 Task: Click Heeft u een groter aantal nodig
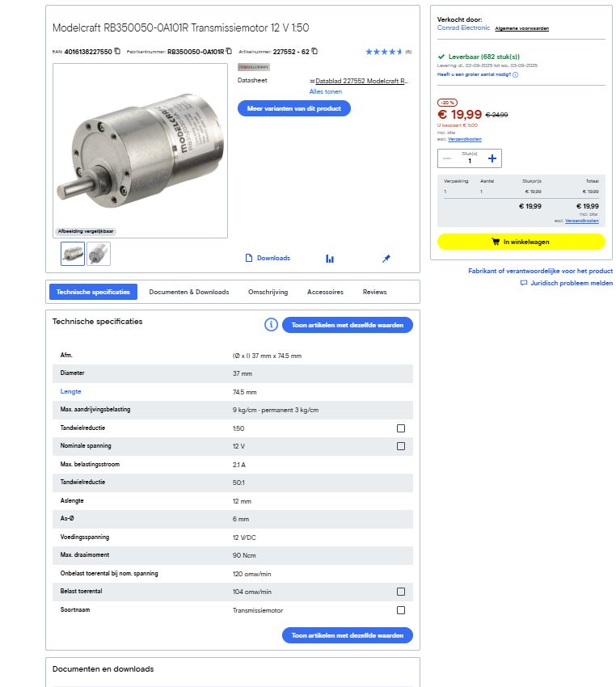pos(474,74)
